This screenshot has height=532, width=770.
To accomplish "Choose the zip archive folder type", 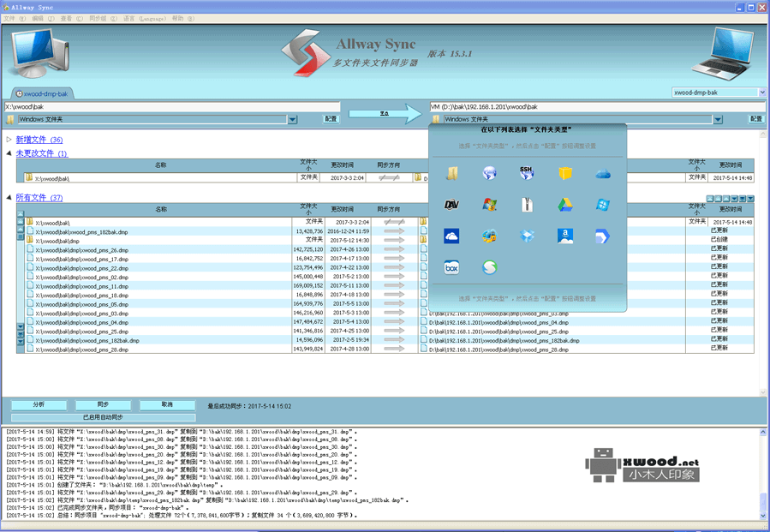I will [x=527, y=205].
